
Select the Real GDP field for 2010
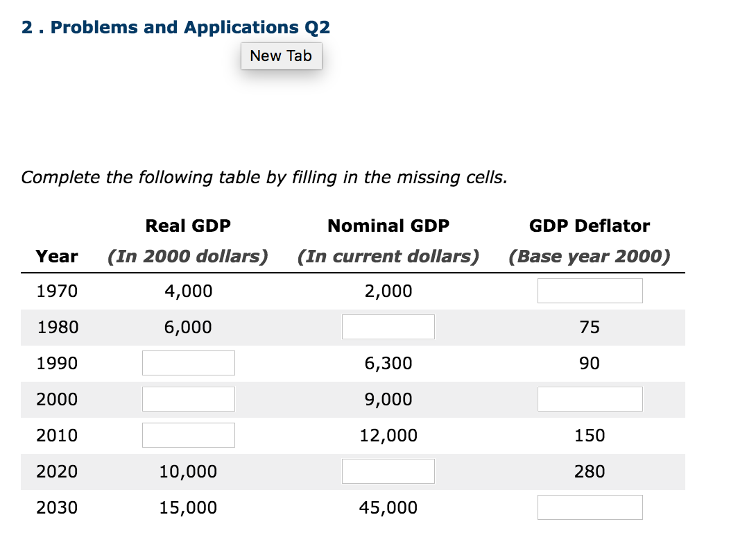(x=188, y=434)
